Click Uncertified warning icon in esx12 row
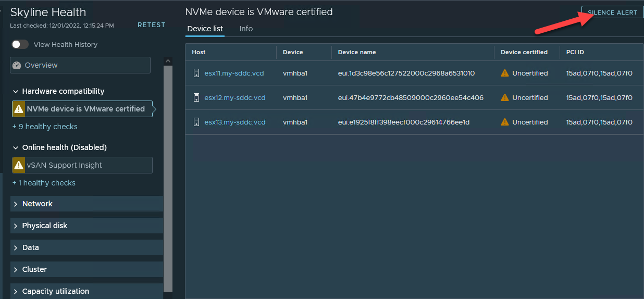 pos(504,97)
